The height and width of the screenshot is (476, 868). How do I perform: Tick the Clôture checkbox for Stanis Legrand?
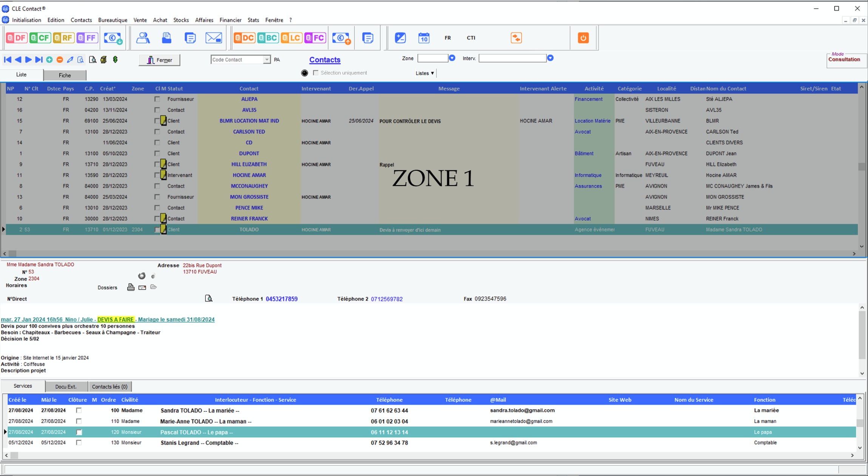tap(79, 443)
